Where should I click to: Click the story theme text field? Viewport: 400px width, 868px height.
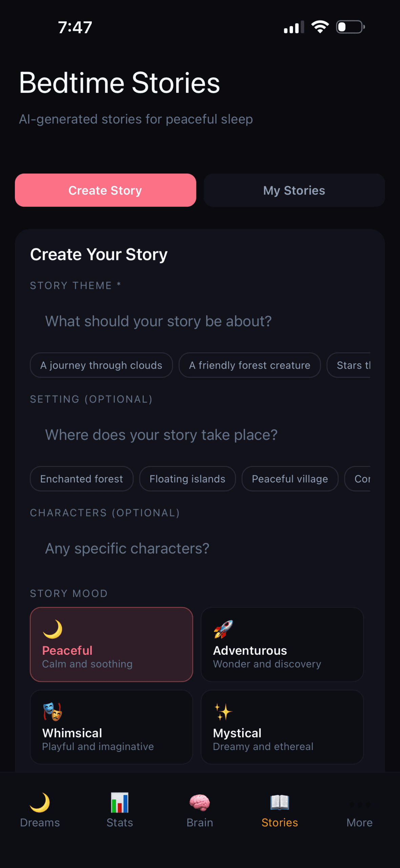tap(200, 321)
